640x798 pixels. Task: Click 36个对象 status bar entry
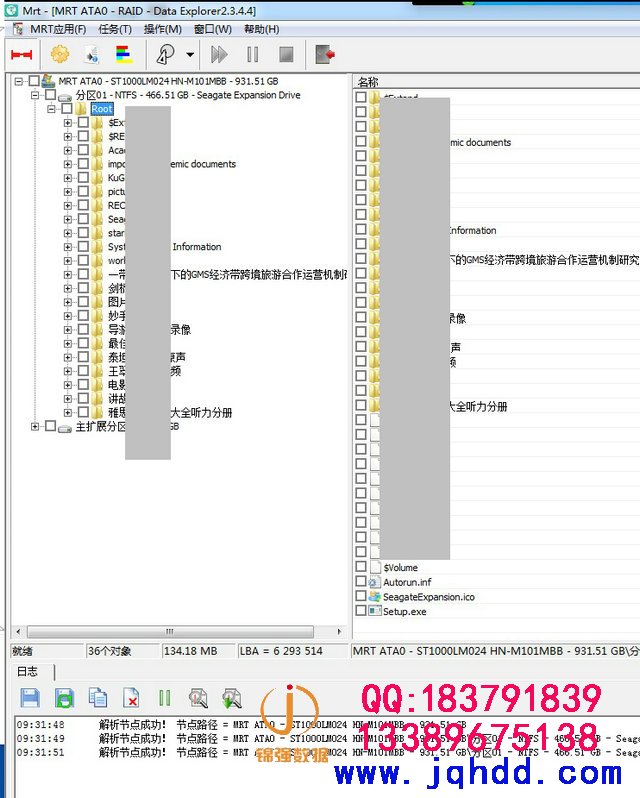(122, 651)
